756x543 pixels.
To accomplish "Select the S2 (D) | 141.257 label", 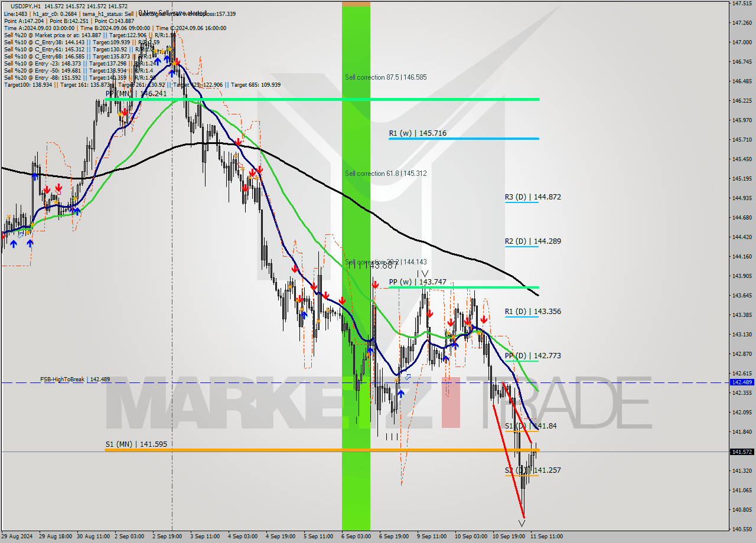I will (533, 470).
